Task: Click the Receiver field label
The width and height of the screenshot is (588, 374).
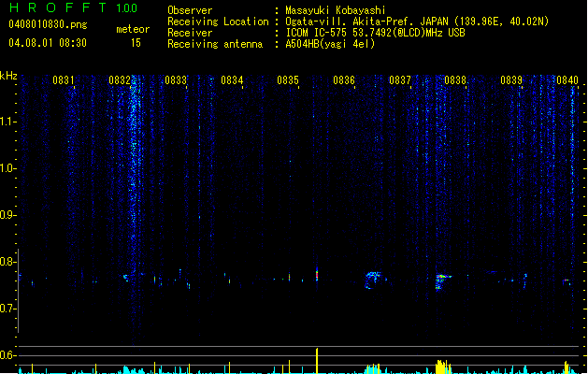Action: coord(190,33)
